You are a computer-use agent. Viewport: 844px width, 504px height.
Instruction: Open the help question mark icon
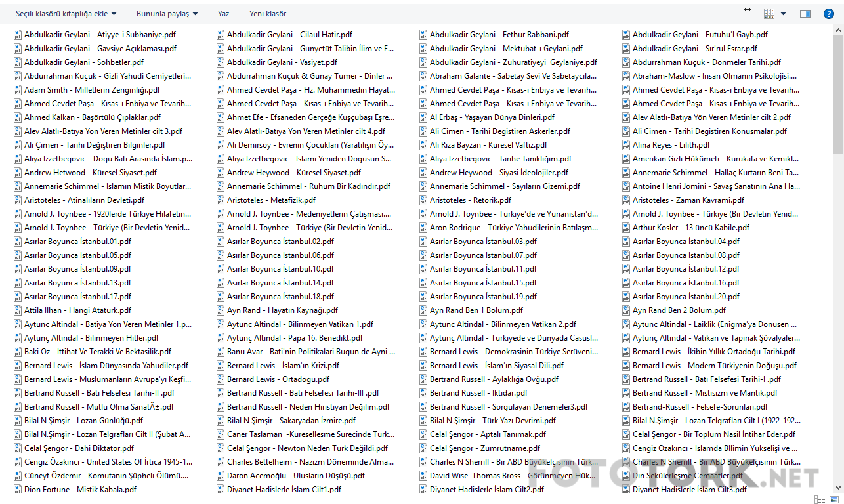tap(829, 14)
